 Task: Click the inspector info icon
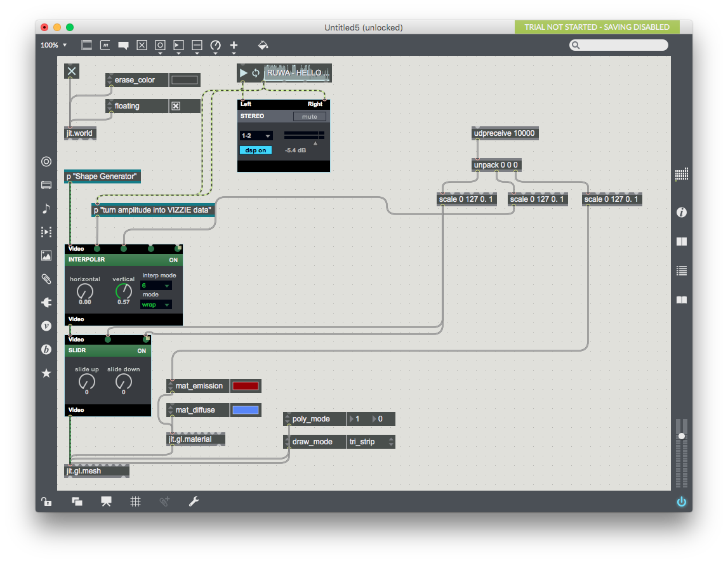point(682,213)
